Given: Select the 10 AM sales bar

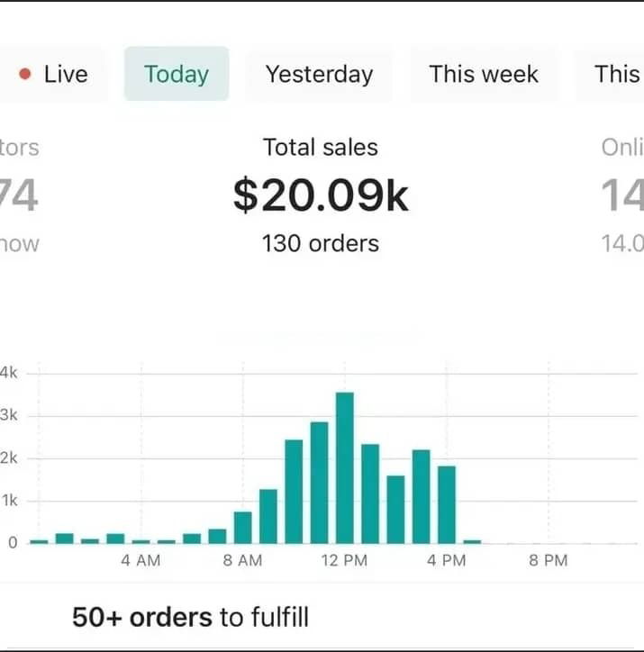Looking at the screenshot, I should tap(294, 492).
